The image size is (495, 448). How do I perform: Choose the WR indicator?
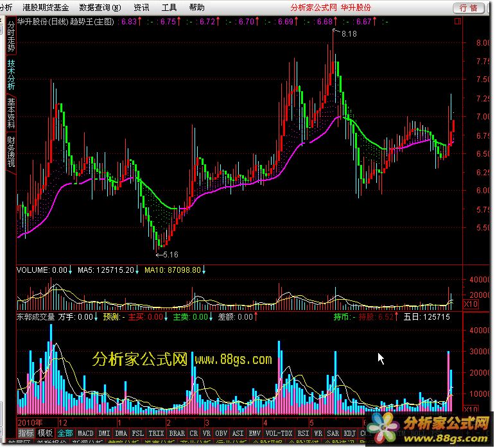[318, 433]
